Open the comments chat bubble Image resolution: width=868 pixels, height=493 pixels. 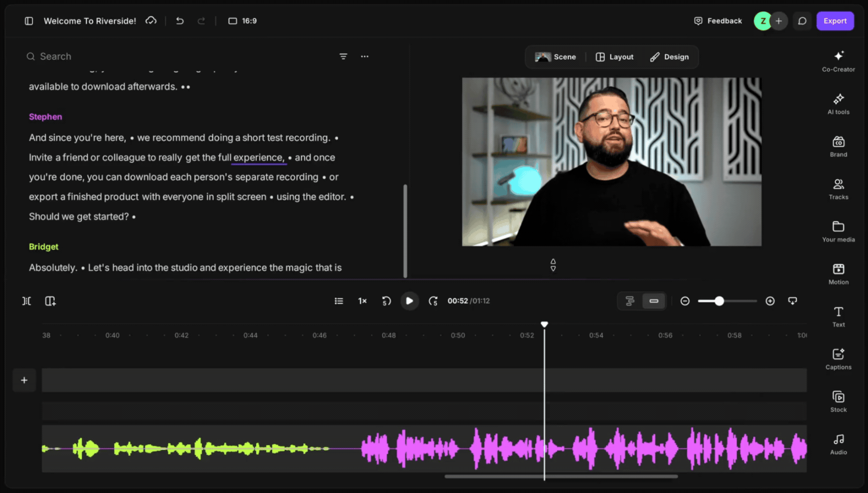[802, 21]
